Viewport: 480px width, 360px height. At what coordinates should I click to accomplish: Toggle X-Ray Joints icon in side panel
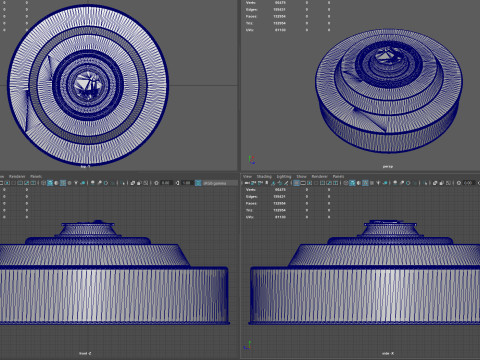tap(448, 183)
